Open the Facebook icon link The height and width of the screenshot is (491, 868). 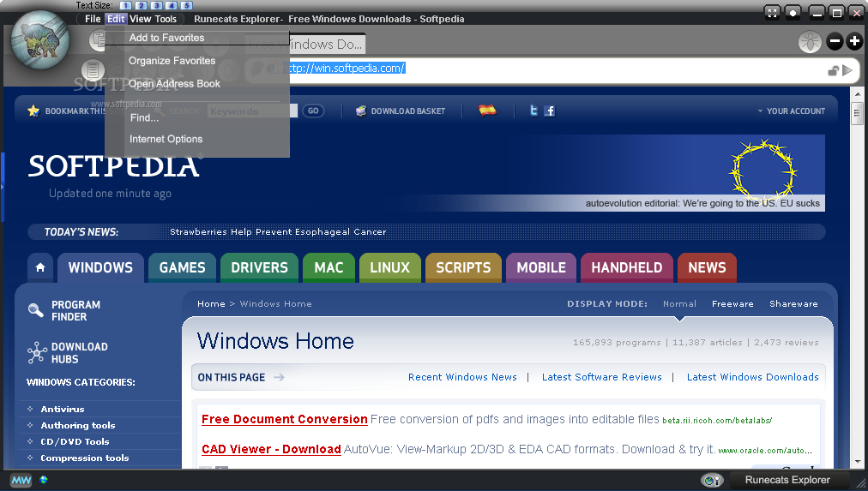(x=549, y=111)
